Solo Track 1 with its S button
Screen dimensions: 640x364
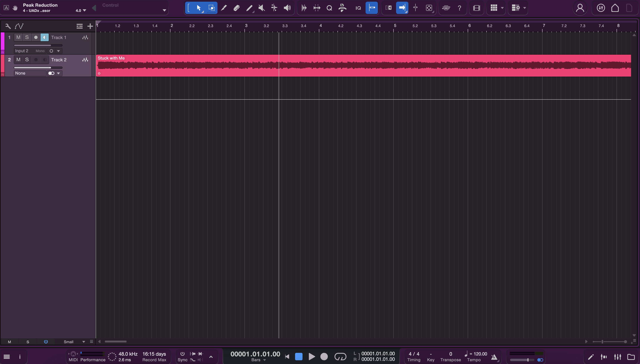27,37
